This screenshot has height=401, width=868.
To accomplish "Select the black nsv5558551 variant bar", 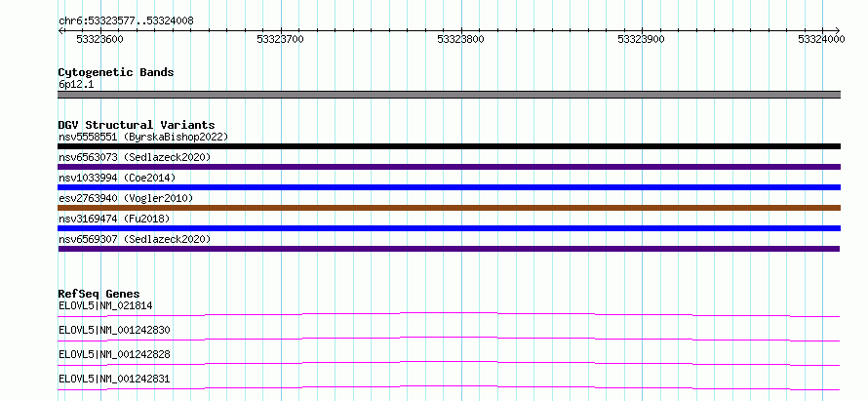I will (x=449, y=146).
